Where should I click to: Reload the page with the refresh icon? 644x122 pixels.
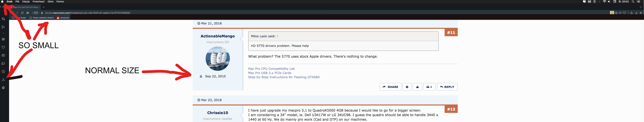click(22, 13)
